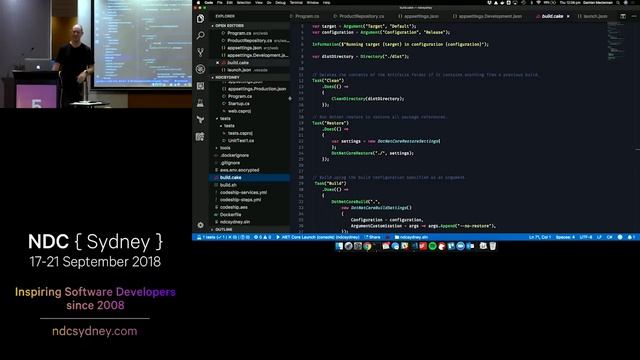Click the editor minimap

[x=616, y=41]
